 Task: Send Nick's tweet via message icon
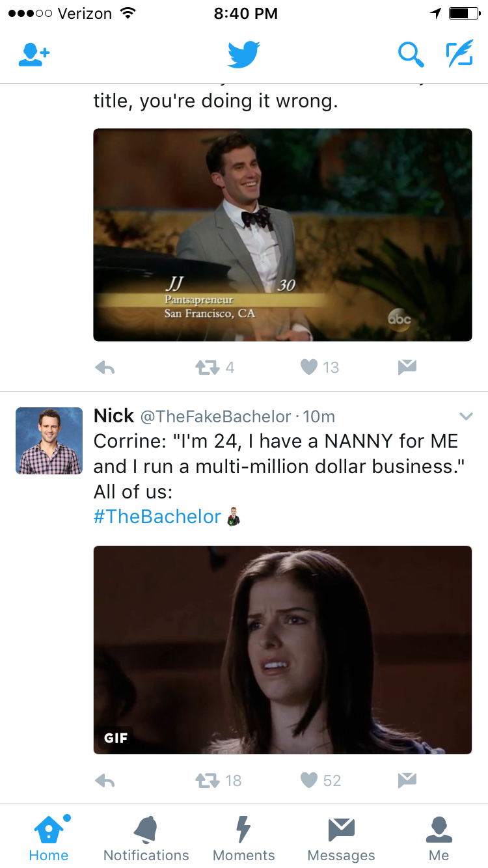pos(407,780)
